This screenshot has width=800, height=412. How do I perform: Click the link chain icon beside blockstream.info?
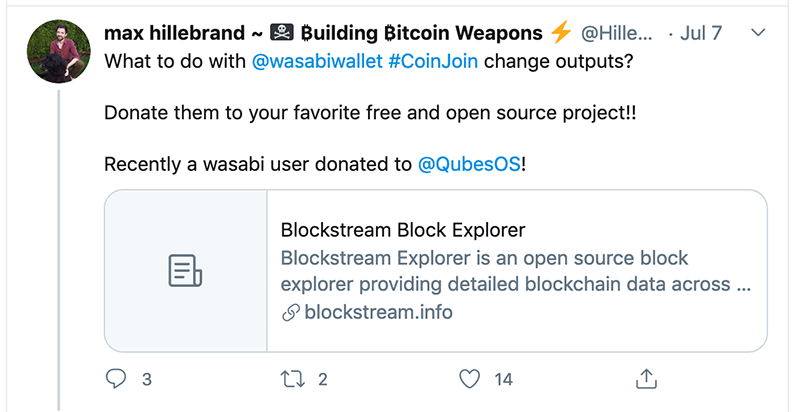pos(291,313)
